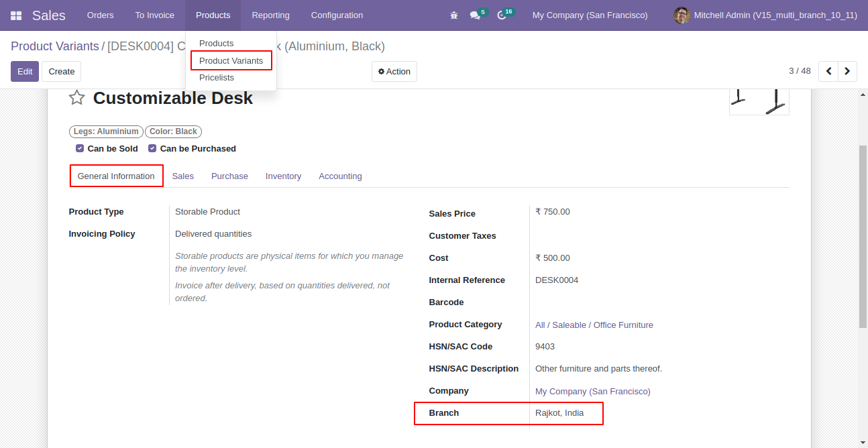The image size is (868, 448).
Task: Open the Action dropdown
Action: click(x=394, y=72)
